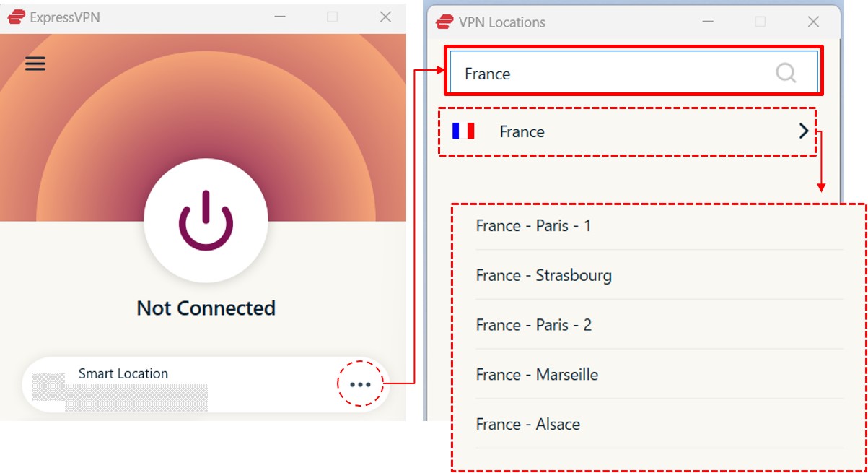Select the Smart Location option
The height and width of the screenshot is (473, 868).
(x=123, y=373)
